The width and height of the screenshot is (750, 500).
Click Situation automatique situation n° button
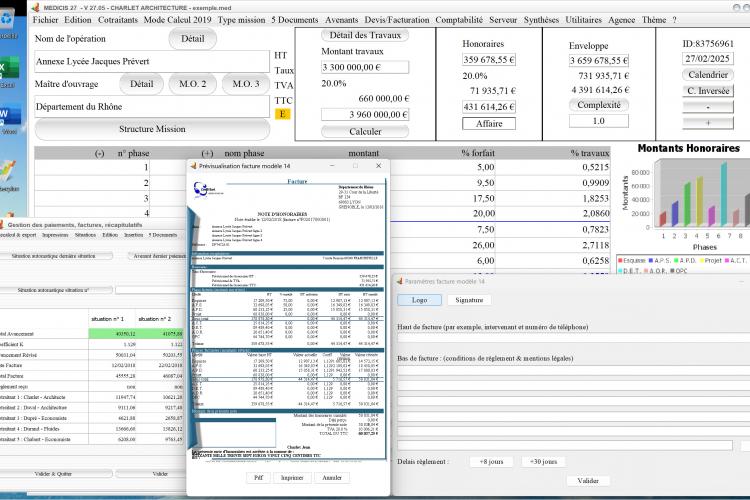53,290
